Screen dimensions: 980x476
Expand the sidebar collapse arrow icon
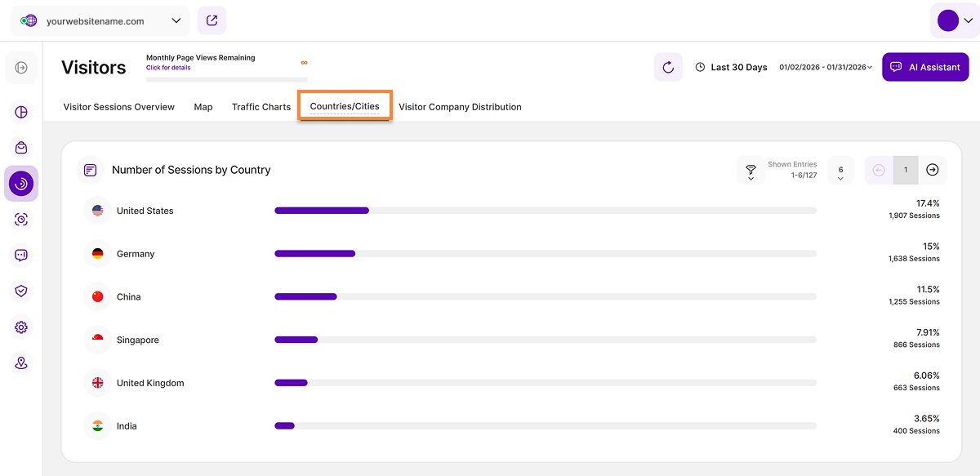(x=21, y=68)
